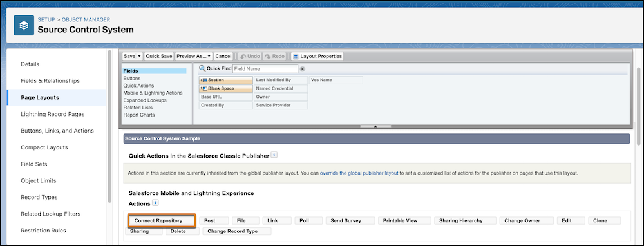644x246 pixels.
Task: Click the Send Survey action
Action: coord(350,220)
